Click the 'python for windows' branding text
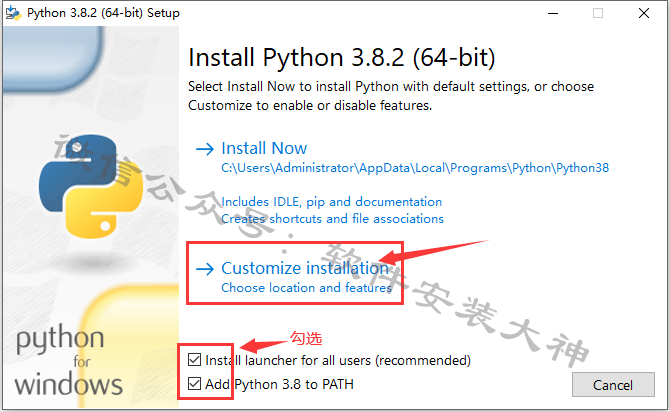670x412 pixels. pos(68,360)
